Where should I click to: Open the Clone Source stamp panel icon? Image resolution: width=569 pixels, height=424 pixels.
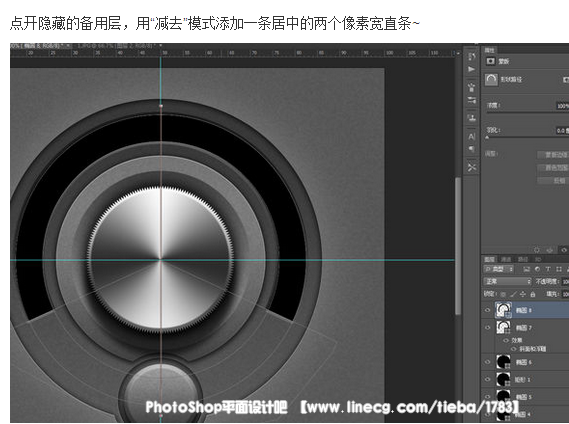(x=471, y=118)
